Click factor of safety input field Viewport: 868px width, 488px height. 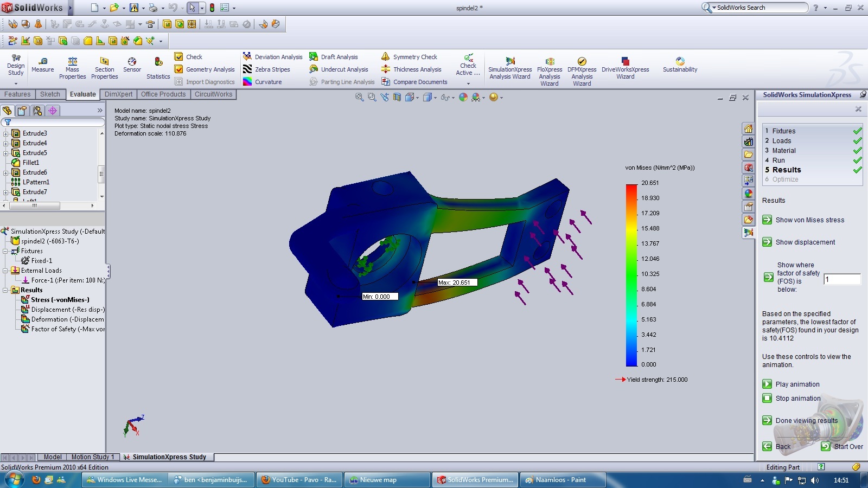click(842, 279)
